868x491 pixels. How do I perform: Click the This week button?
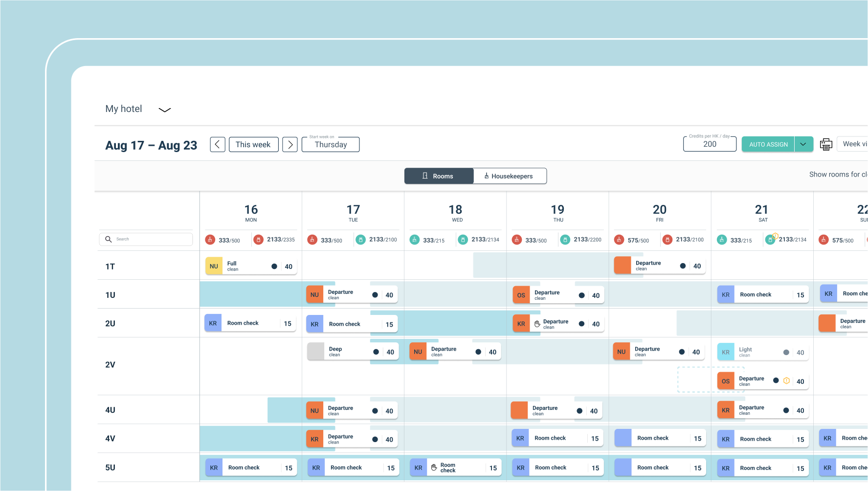point(253,144)
